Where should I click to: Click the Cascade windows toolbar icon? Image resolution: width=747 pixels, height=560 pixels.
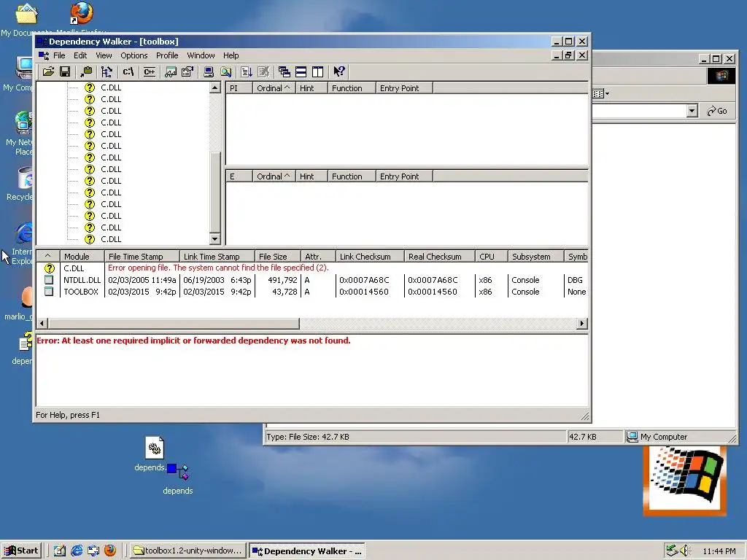tap(285, 72)
